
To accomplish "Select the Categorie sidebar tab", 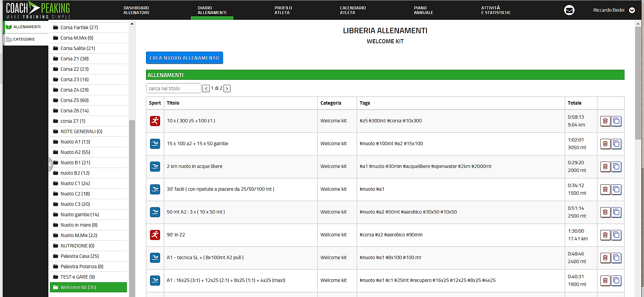I will click(x=26, y=39).
